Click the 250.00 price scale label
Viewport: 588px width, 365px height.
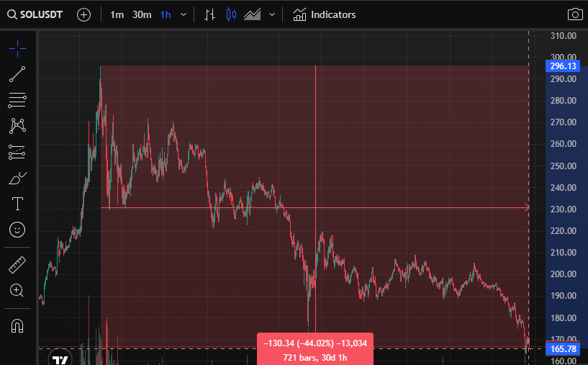point(564,166)
